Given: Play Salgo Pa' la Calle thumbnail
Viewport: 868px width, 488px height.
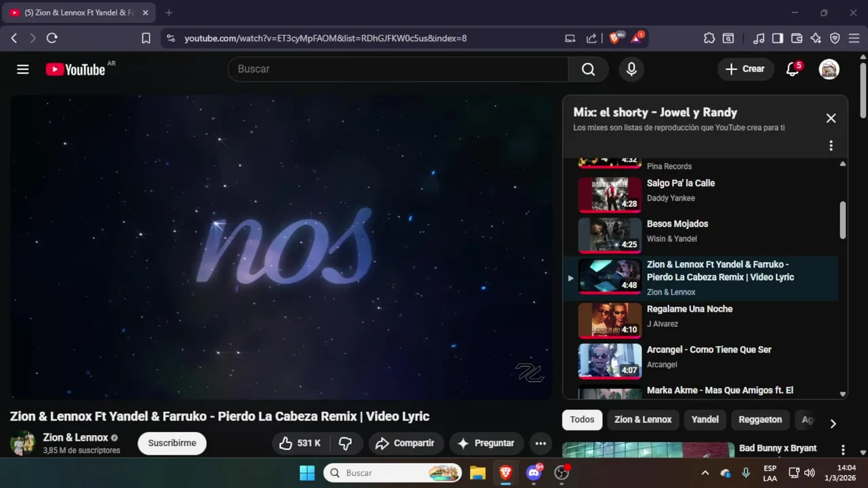Looking at the screenshot, I should coord(610,195).
